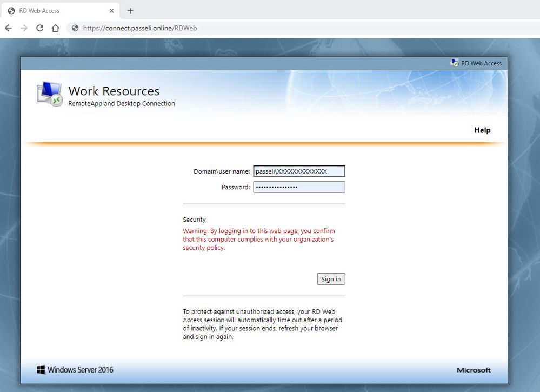Viewport: 540px width, 392px height.
Task: Click the browser forward arrow
Action: point(24,28)
